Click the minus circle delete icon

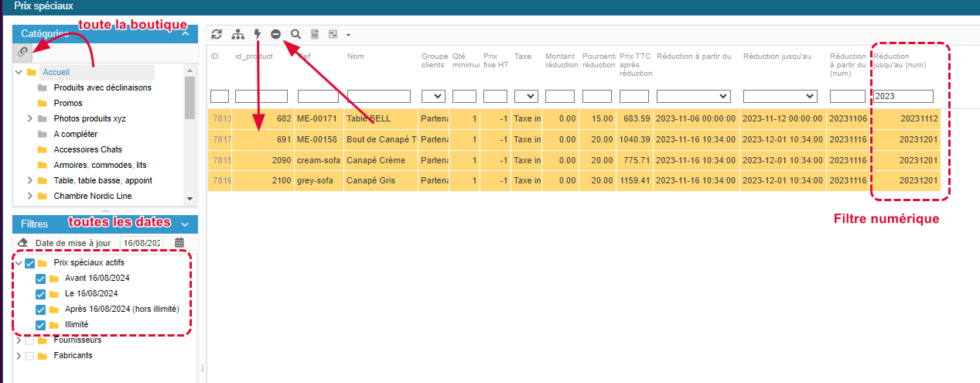click(276, 34)
